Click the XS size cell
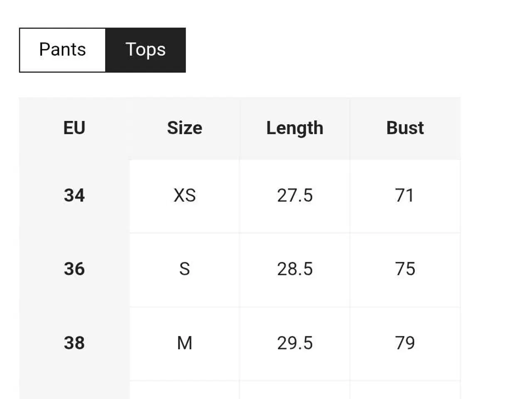 (x=185, y=196)
